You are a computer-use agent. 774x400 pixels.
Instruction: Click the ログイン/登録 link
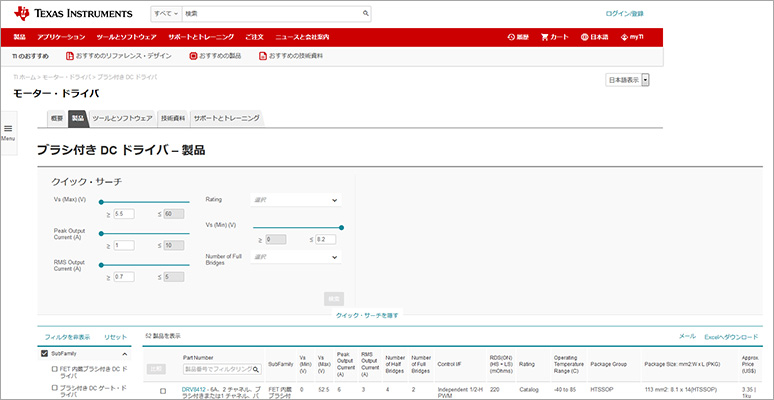pyautogui.click(x=624, y=14)
